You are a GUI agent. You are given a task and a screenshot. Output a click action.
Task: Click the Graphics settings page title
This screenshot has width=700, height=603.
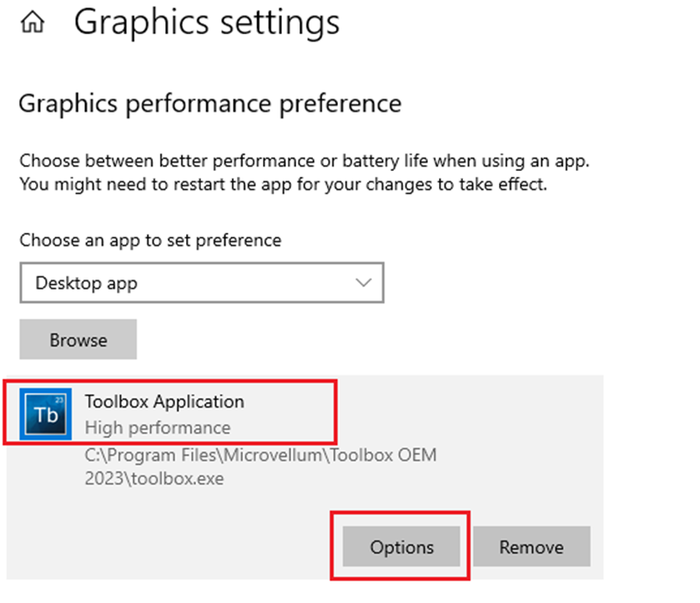pos(207,23)
